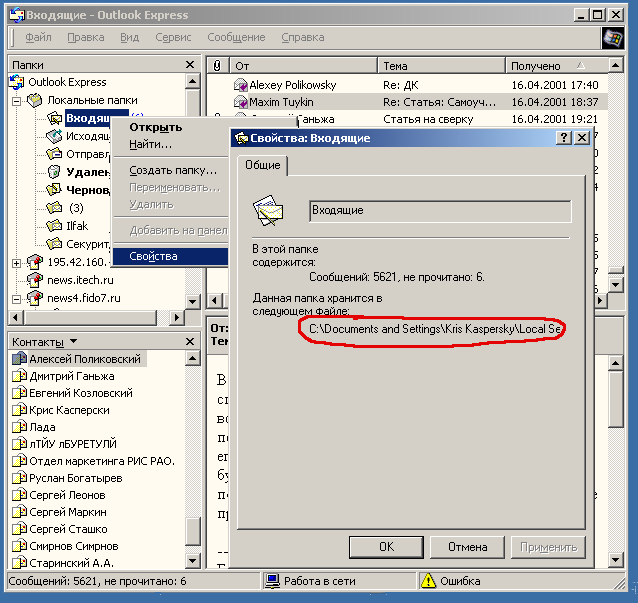
Task: Click the Исходящие outbox folder icon
Action: (54, 136)
